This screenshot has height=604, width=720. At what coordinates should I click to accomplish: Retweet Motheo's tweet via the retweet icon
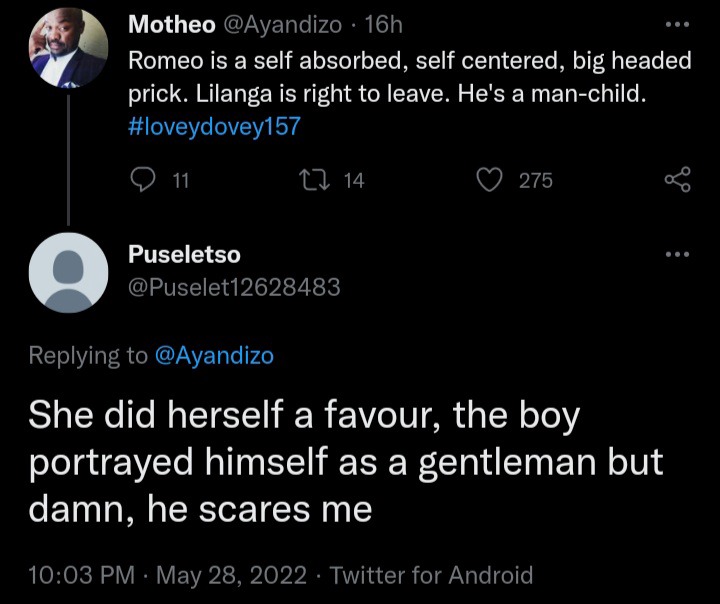(314, 180)
